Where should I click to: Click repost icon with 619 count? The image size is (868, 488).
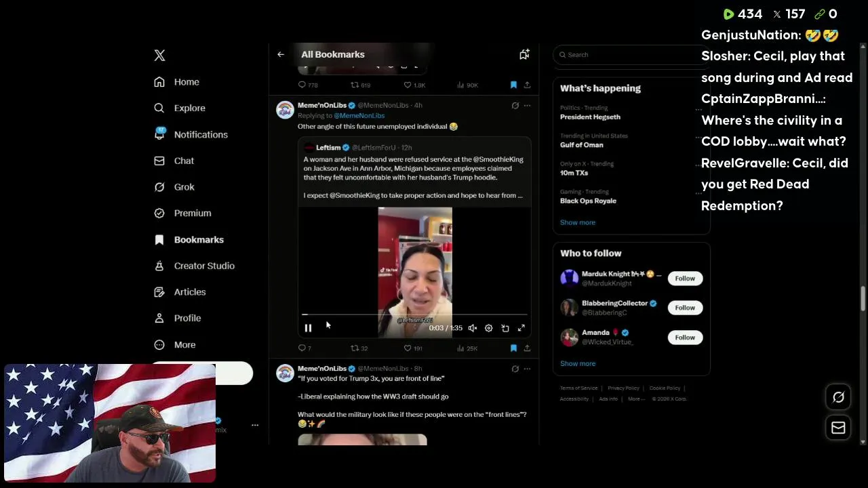tap(354, 85)
